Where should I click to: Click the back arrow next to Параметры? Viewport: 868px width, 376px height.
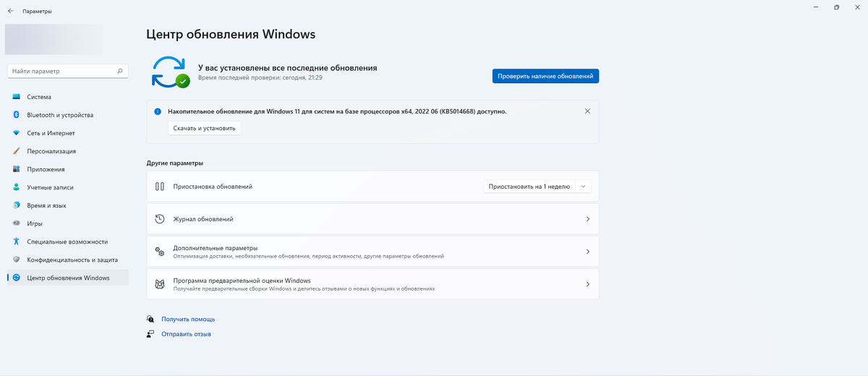[10, 11]
